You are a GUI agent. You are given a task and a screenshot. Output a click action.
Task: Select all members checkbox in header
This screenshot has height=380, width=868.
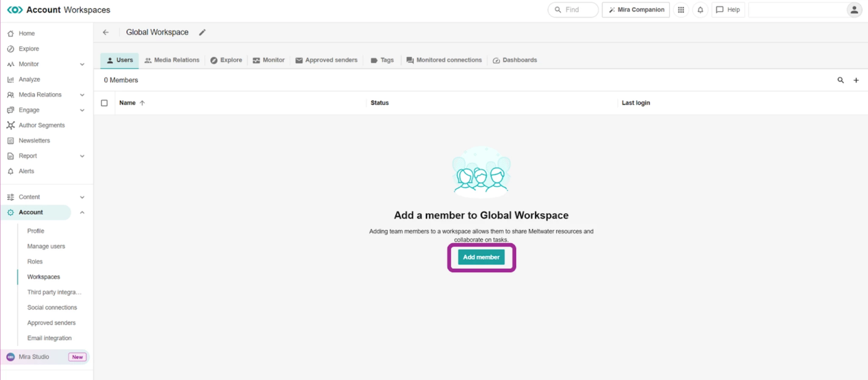(x=104, y=103)
